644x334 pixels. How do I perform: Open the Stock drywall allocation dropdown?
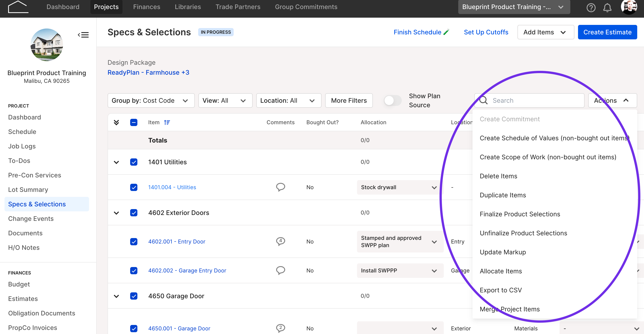point(400,187)
